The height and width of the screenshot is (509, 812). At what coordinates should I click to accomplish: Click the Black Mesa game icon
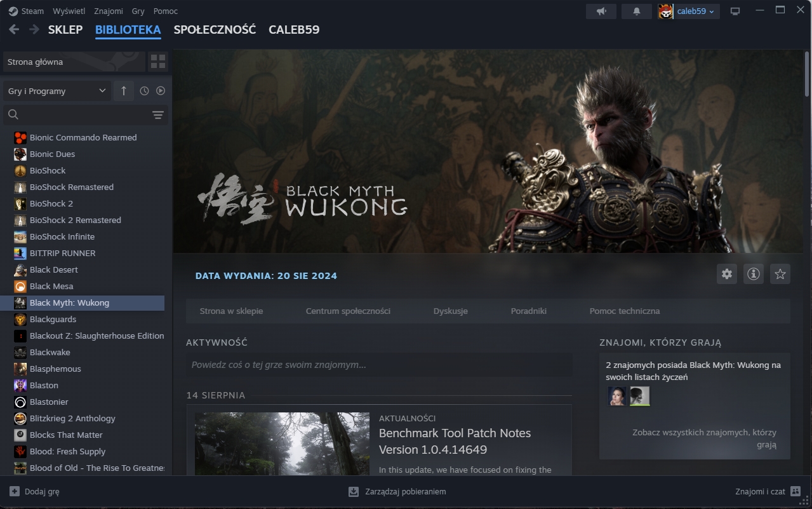coord(20,286)
